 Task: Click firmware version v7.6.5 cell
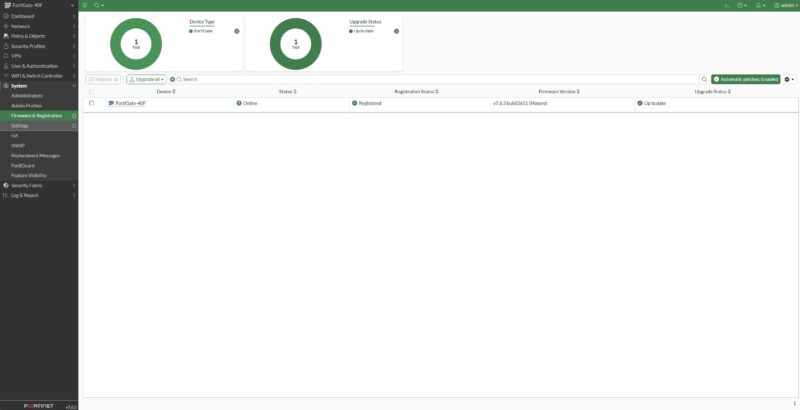click(x=519, y=103)
